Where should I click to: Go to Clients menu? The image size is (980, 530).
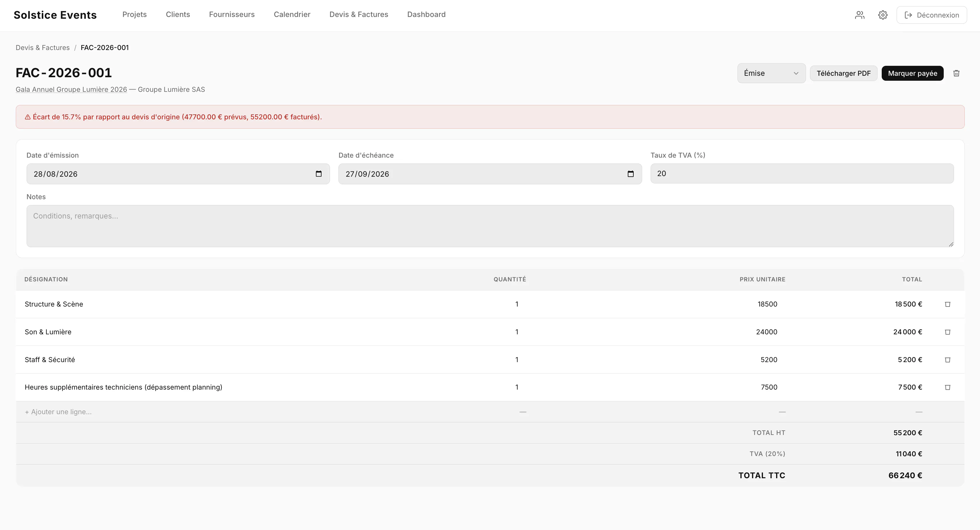[178, 14]
